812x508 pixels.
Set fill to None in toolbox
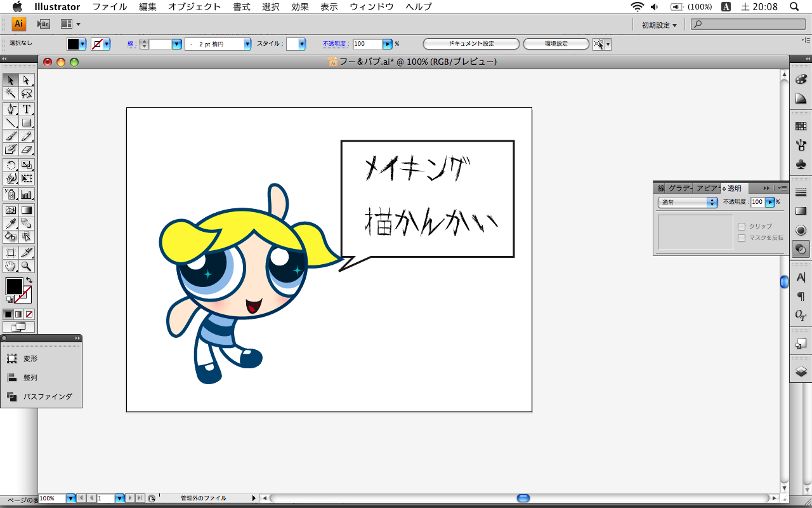coord(29,314)
